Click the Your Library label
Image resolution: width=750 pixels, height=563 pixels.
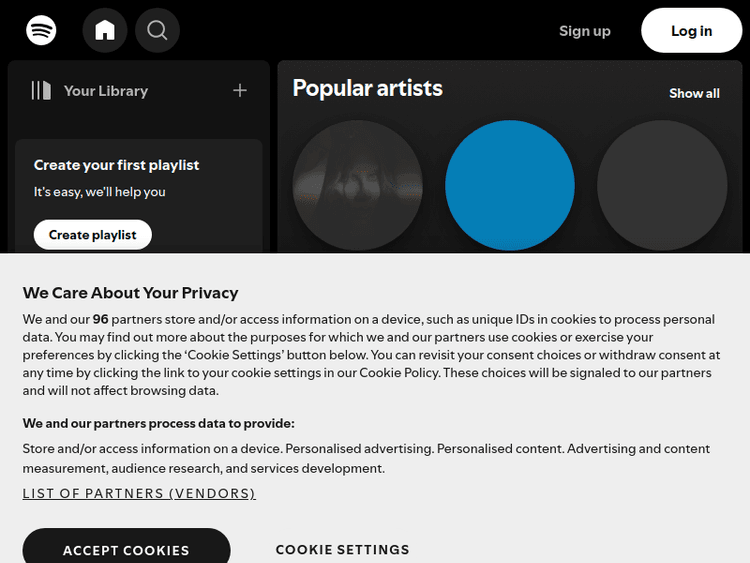tap(106, 91)
